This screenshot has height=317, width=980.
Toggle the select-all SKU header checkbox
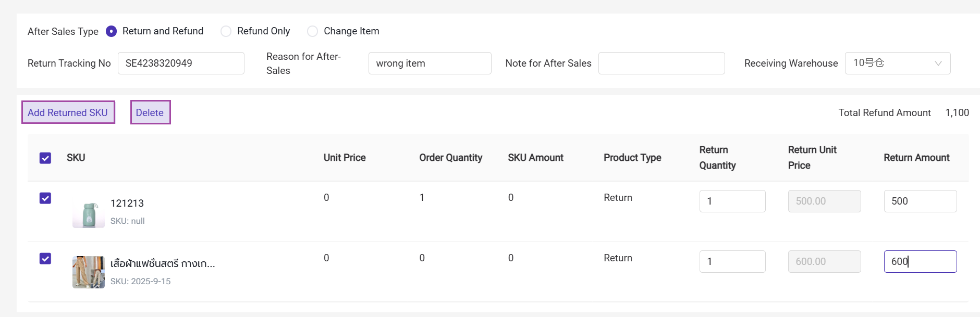pyautogui.click(x=45, y=158)
